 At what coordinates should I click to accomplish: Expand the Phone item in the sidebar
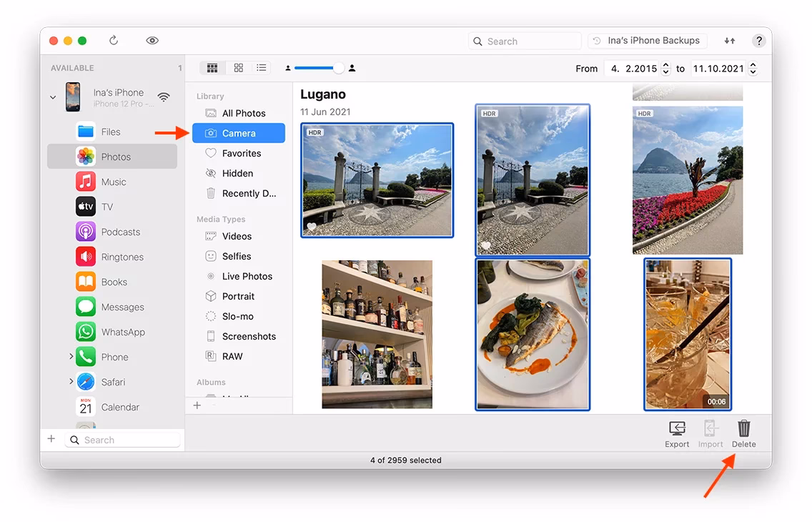[70, 356]
